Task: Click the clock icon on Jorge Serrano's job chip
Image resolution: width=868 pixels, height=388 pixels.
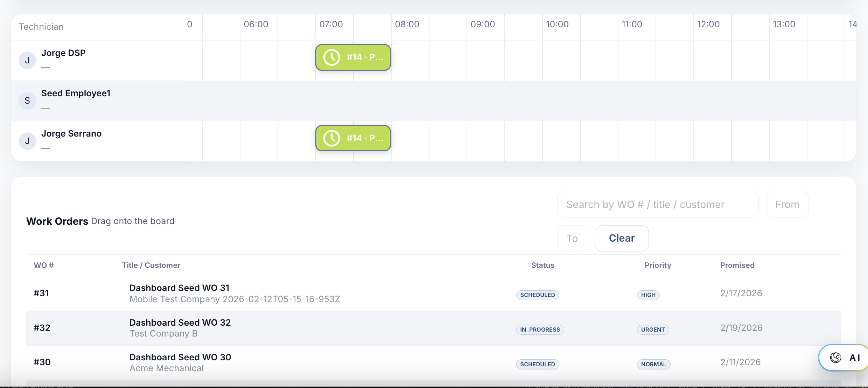Action: [331, 138]
